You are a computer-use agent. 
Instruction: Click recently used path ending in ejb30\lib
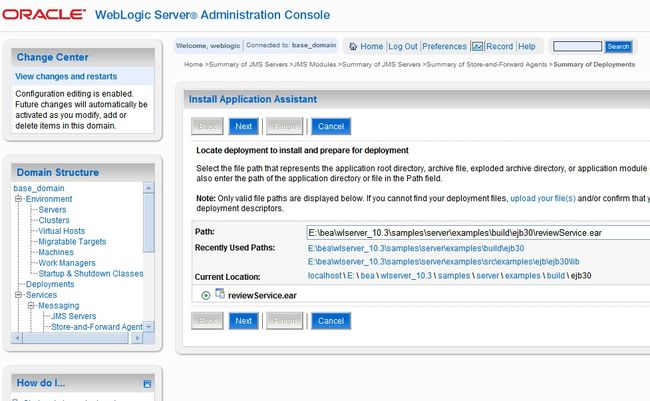coord(444,262)
